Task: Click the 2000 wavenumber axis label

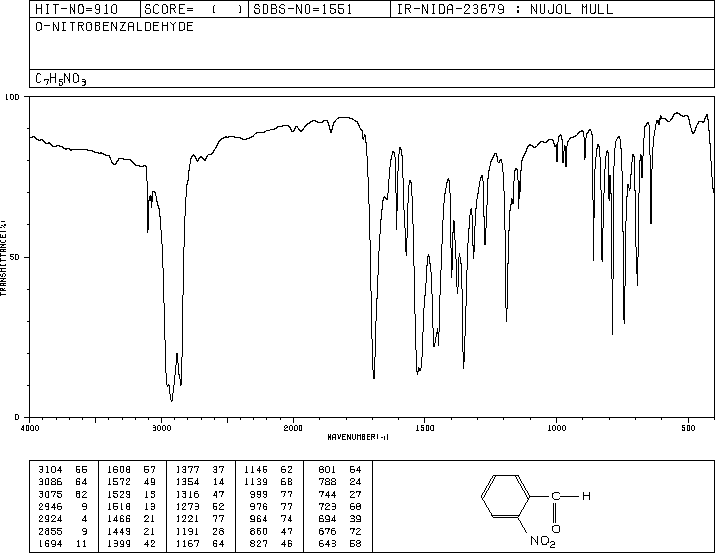Action: 293,428
